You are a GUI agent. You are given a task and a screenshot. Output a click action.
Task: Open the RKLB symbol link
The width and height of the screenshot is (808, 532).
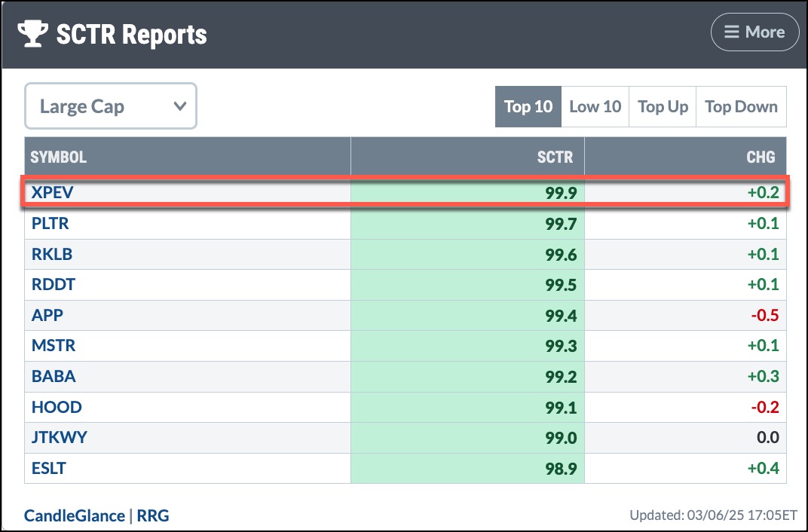[x=52, y=254]
